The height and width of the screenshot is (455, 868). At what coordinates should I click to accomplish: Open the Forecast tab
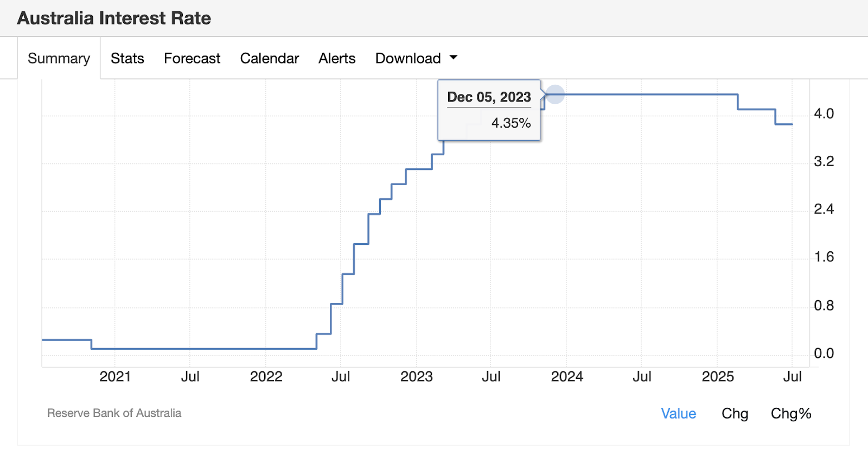click(192, 58)
